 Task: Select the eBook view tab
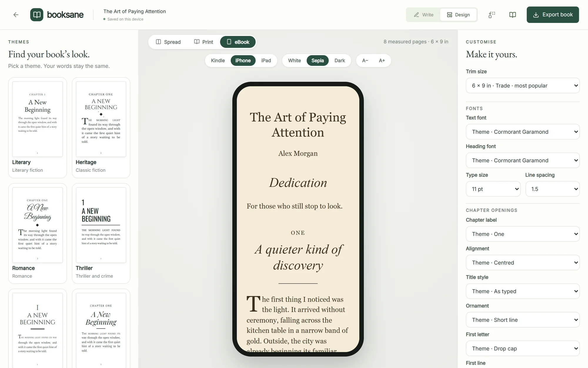[238, 42]
